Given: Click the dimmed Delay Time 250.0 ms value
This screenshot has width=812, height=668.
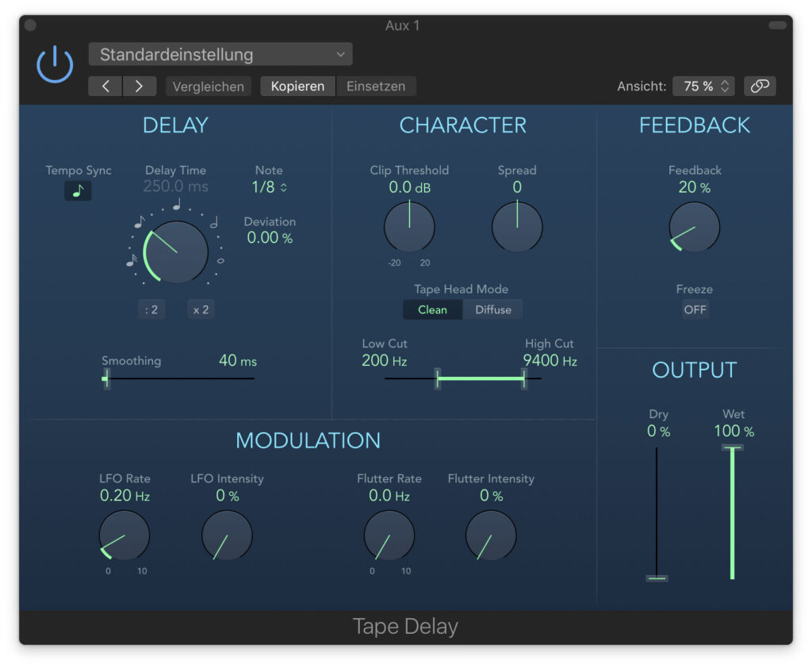Looking at the screenshot, I should (x=175, y=186).
